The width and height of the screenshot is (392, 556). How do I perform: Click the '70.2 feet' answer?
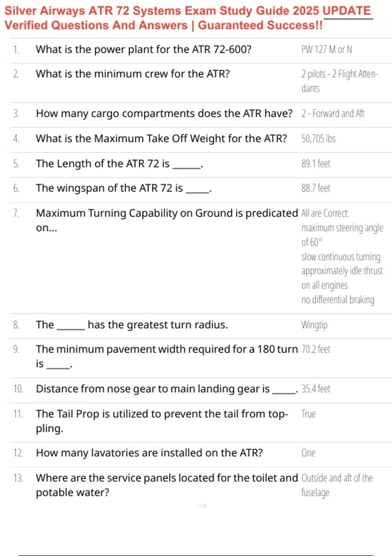coord(316,349)
